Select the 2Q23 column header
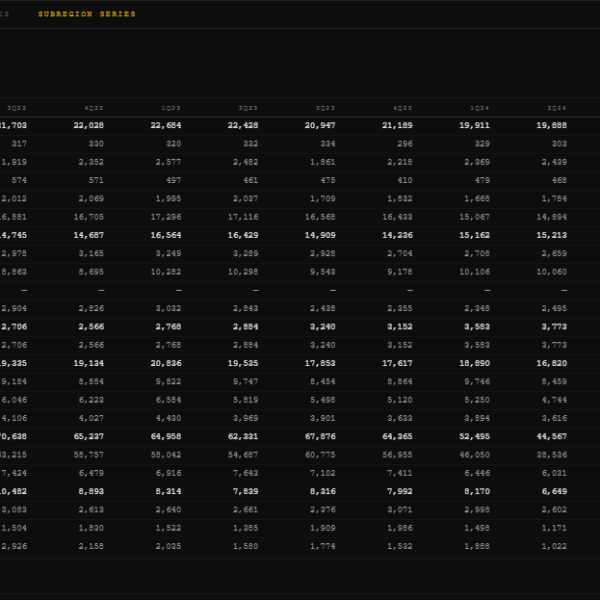This screenshot has width=600, height=600. 248,108
